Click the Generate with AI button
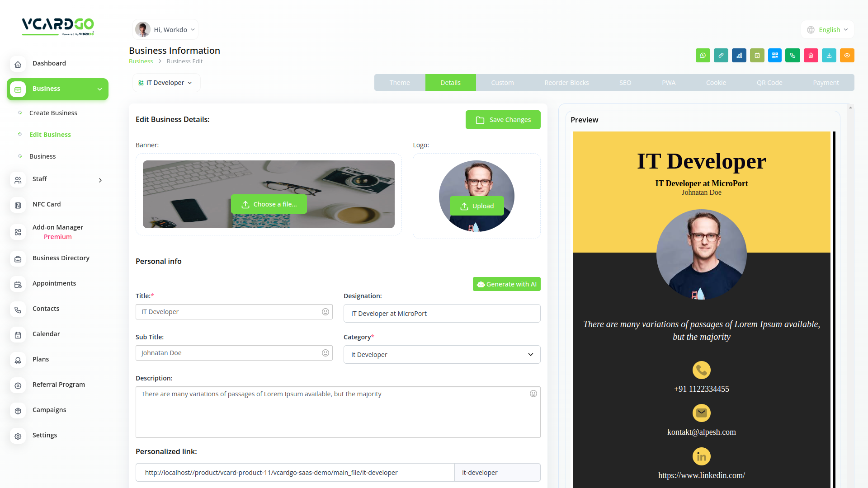Image resolution: width=868 pixels, height=488 pixels. point(506,284)
